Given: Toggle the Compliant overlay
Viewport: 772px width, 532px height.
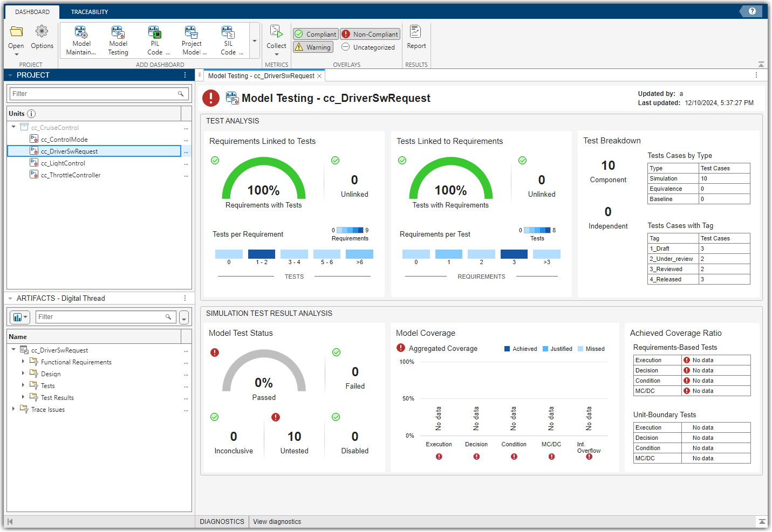Looking at the screenshot, I should click(x=316, y=34).
